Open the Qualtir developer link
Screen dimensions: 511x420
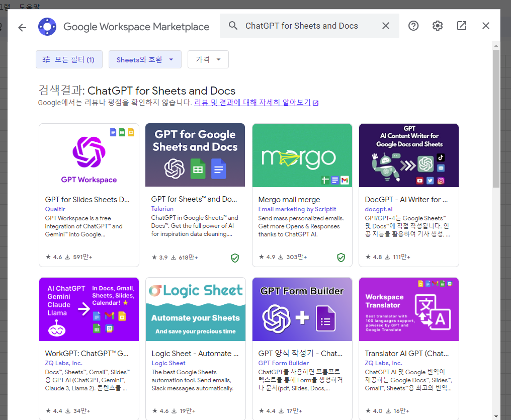[55, 209]
